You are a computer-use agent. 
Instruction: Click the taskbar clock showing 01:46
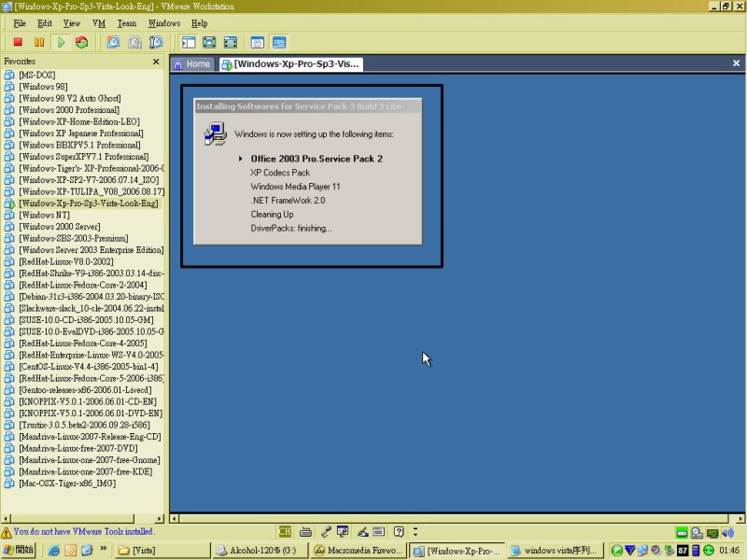click(729, 551)
